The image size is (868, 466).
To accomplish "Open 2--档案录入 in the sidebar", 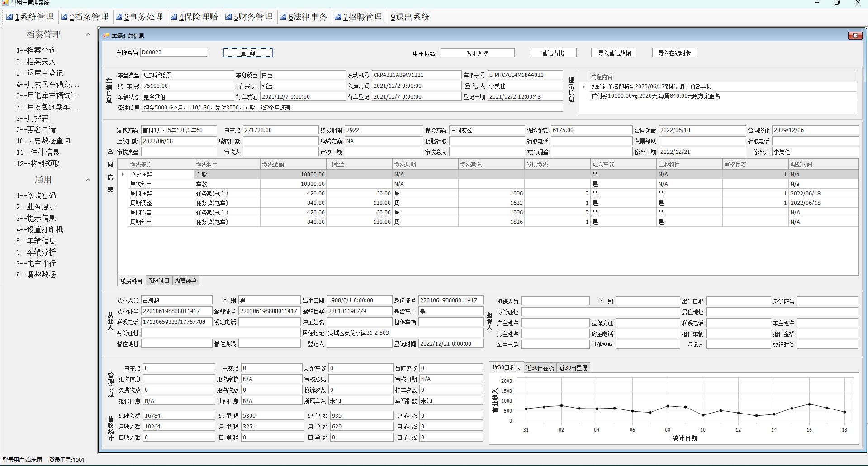I will click(x=36, y=62).
